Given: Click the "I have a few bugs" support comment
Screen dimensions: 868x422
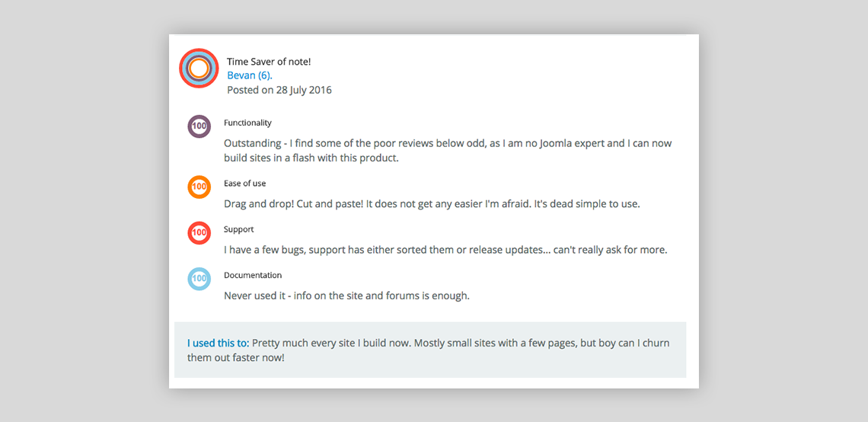Looking at the screenshot, I should [445, 250].
